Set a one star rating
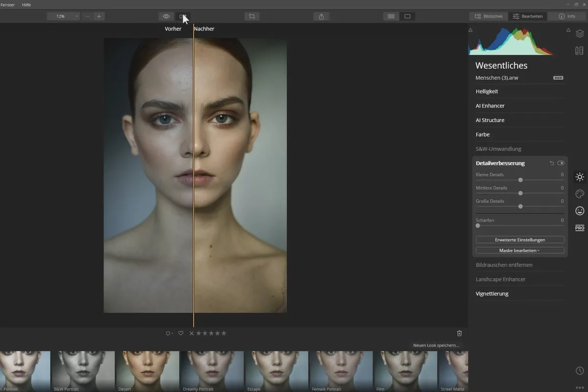The width and height of the screenshot is (588, 392). tap(198, 333)
